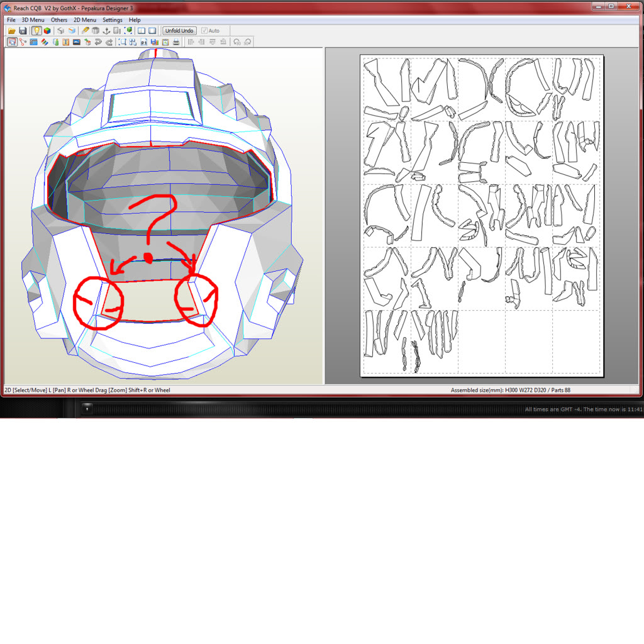Click the undo curved arrow icon
The width and height of the screenshot is (644, 644).
98,42
